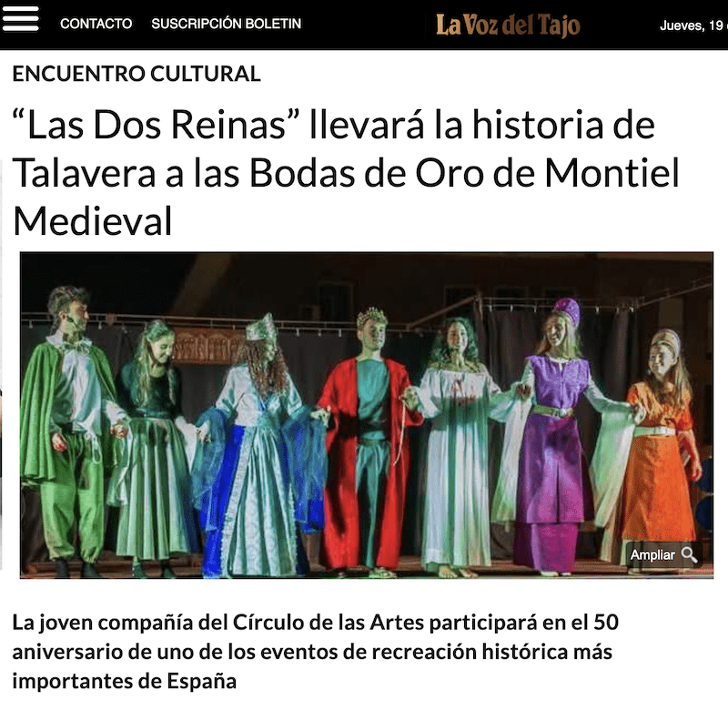Click the magnifier icon beside Ampliar

[x=690, y=554]
